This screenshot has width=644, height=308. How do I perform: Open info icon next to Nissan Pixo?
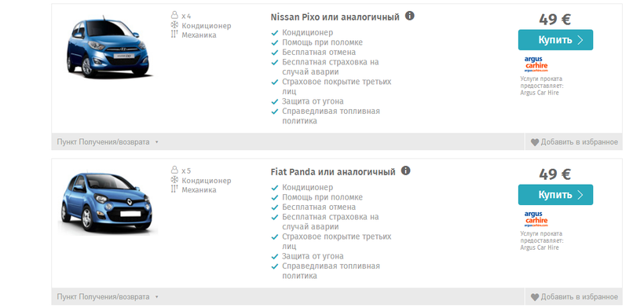[x=409, y=16]
